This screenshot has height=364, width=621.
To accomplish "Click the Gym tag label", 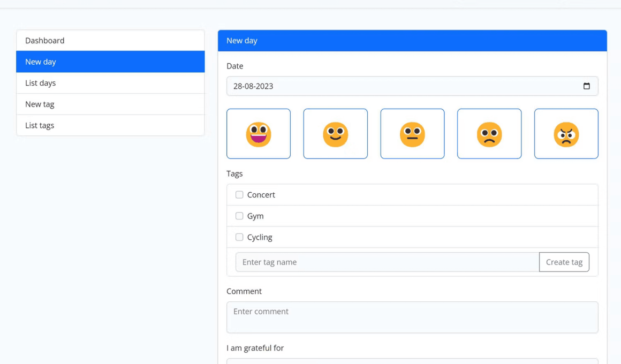I will point(255,216).
